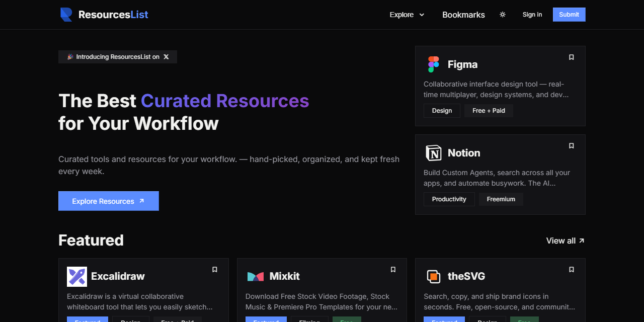Select the Design tag on Figma card
Viewport: 644px width, 322px height.
coord(442,111)
